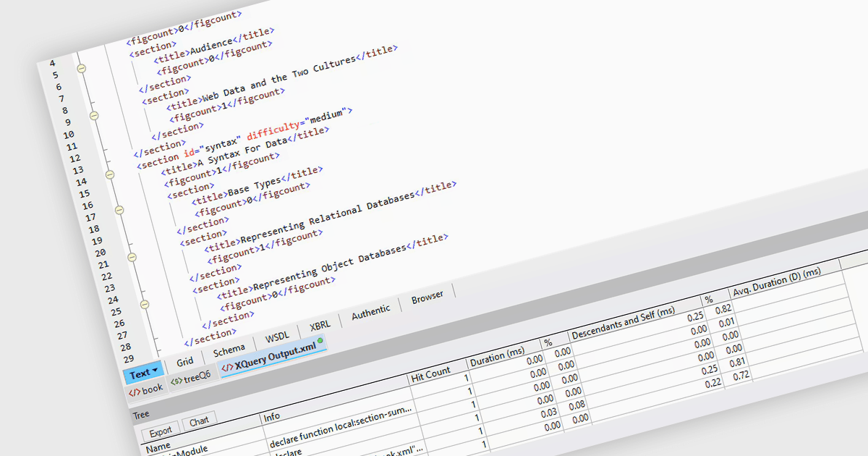
Task: Switch to the WSDL view tab
Action: click(276, 338)
